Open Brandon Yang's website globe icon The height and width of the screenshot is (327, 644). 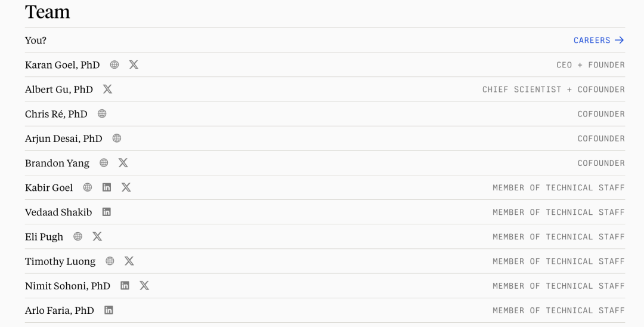pyautogui.click(x=104, y=162)
